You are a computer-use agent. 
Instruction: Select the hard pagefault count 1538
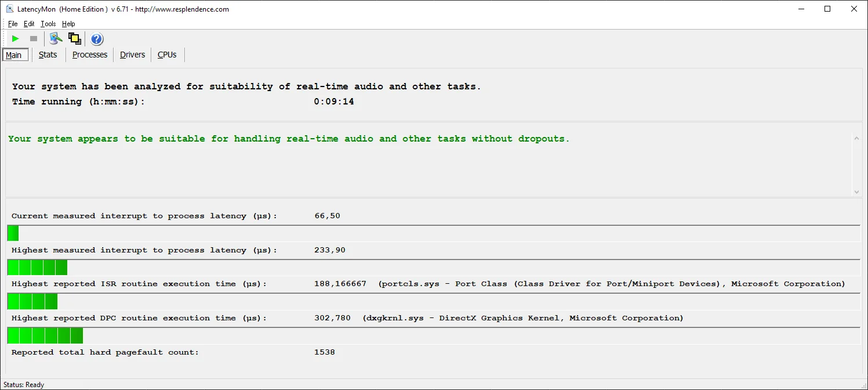coord(324,352)
